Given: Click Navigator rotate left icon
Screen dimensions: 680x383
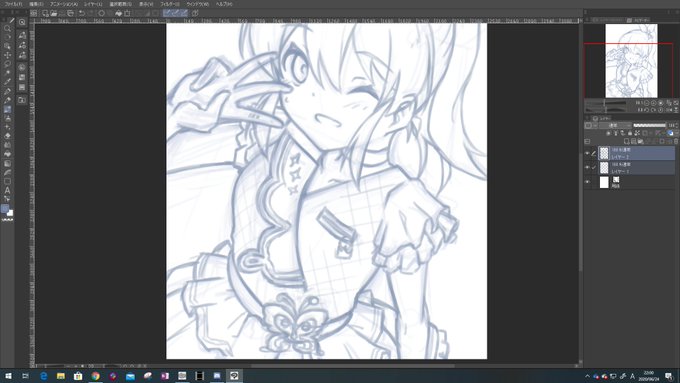Looking at the screenshot, I should coord(646,110).
